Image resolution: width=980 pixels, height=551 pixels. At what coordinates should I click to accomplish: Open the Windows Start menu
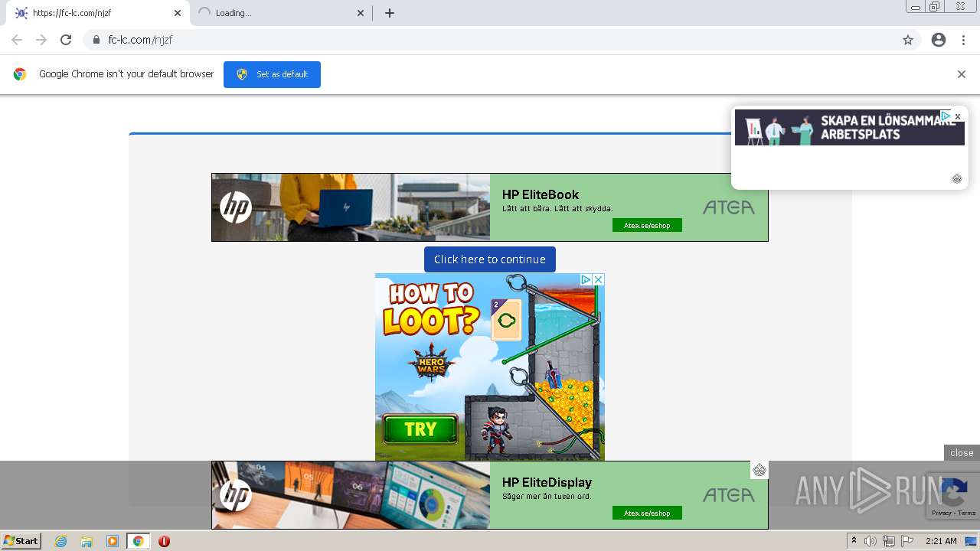click(x=21, y=541)
